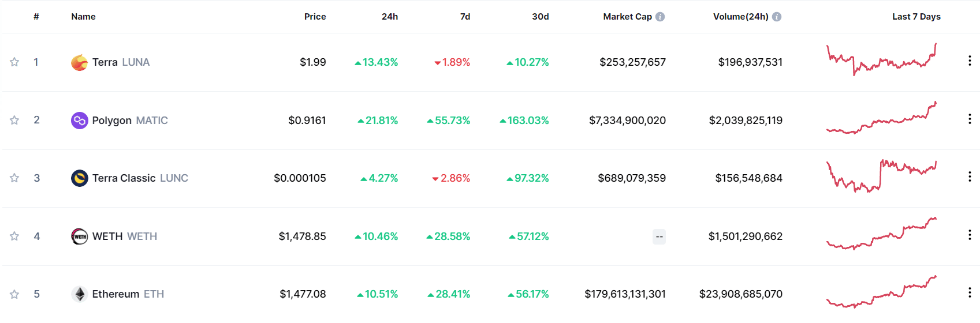
Task: Sort by the 24h change header
Action: pos(389,17)
